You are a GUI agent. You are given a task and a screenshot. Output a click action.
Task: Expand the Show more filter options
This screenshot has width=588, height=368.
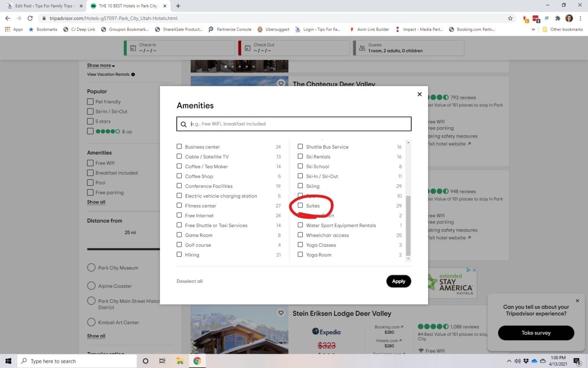point(100,65)
